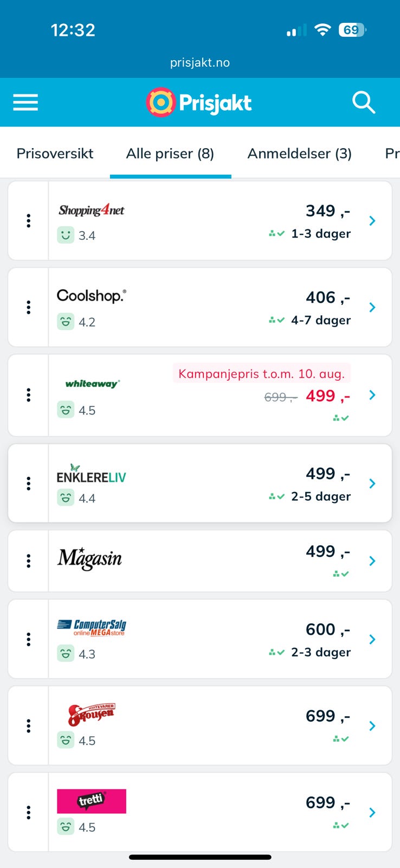
Task: Tap the Magasin store logo
Action: (x=89, y=559)
